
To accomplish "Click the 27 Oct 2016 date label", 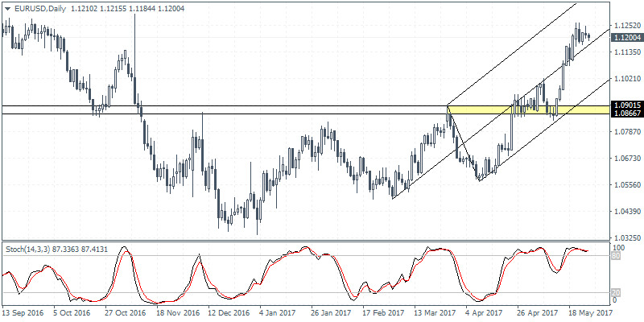I will tap(126, 312).
